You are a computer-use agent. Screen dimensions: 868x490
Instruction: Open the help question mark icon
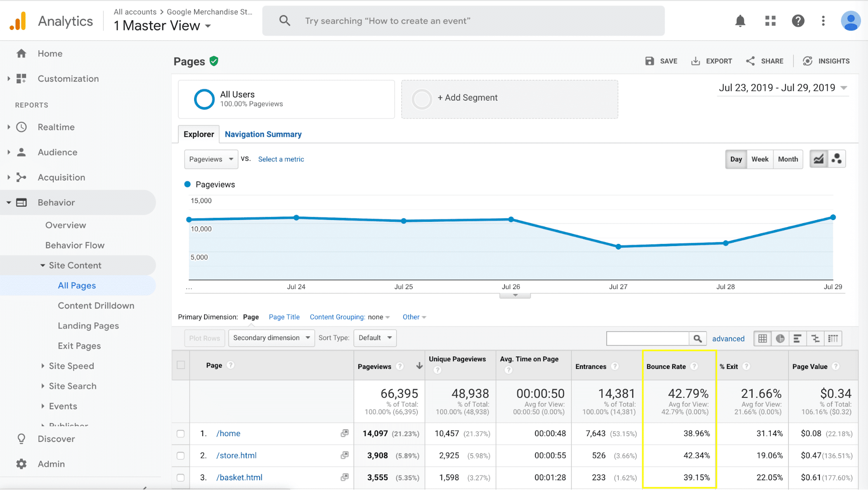[x=798, y=21]
